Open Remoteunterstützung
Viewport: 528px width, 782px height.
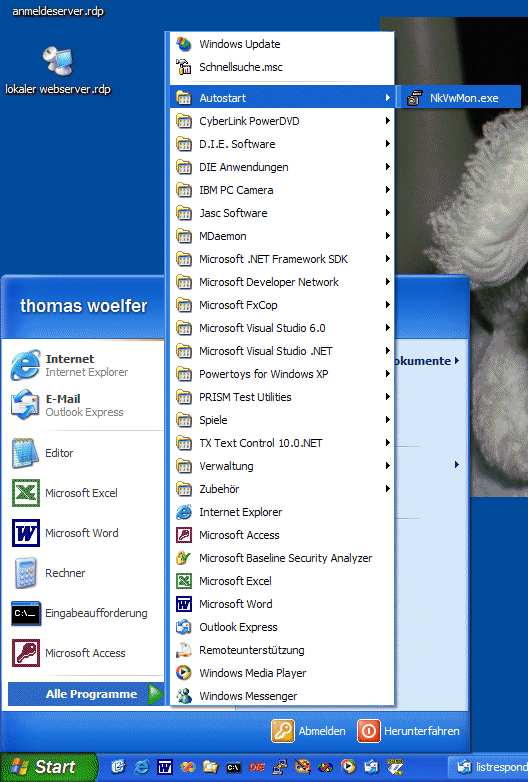tap(282, 650)
